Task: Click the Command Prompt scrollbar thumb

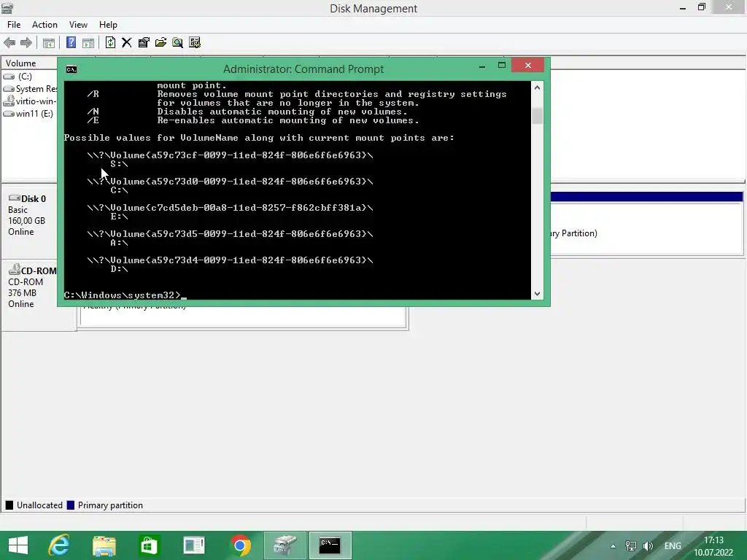Action: tap(538, 116)
